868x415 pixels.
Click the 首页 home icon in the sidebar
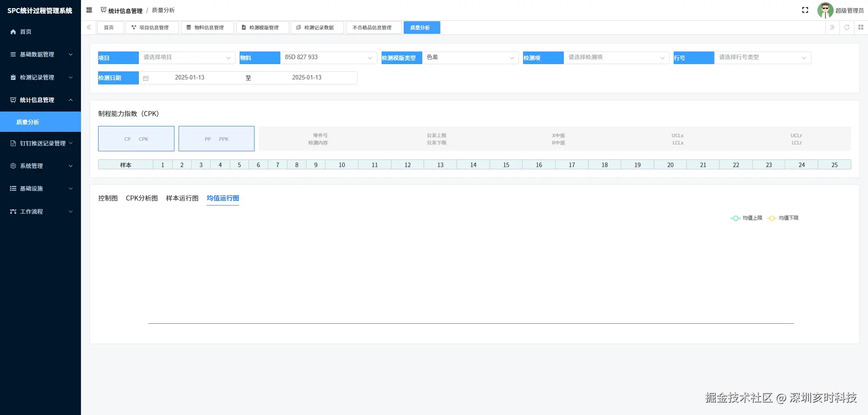click(x=13, y=32)
